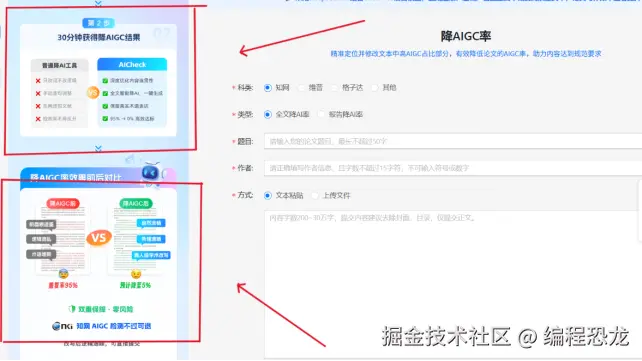
Task: Focus the 题目 input field
Action: click(x=453, y=141)
